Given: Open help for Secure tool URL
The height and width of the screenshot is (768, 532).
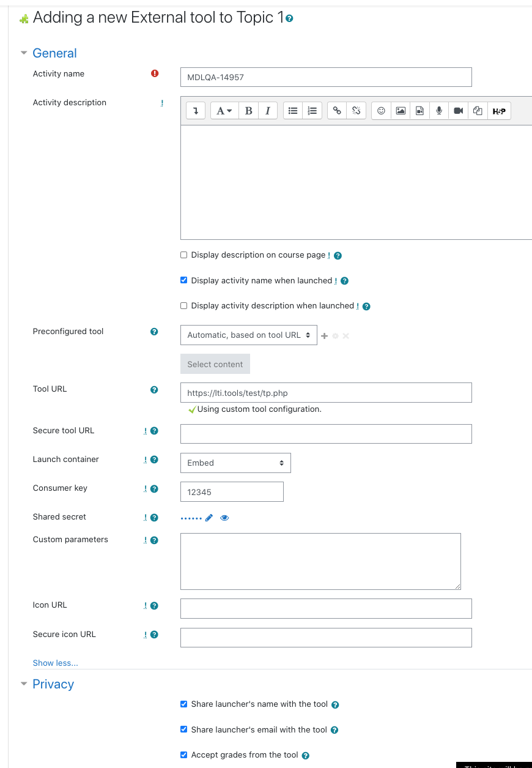Looking at the screenshot, I should tap(154, 431).
